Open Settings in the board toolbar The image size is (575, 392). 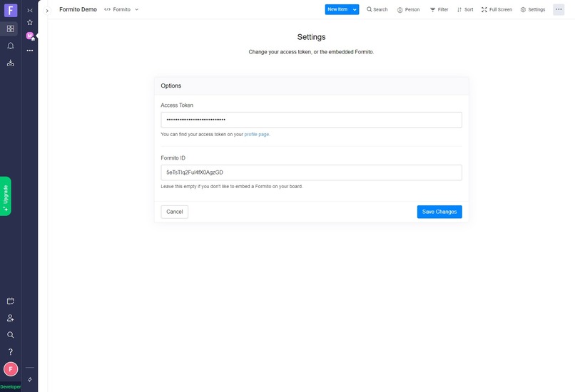pos(533,9)
